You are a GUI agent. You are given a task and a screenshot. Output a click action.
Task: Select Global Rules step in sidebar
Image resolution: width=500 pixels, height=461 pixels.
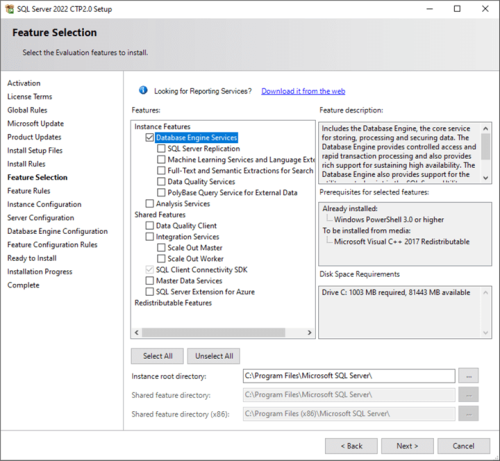[x=27, y=110]
